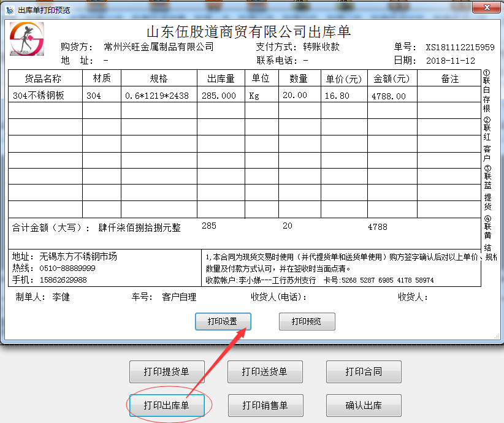Click the company logo image
The width and height of the screenshot is (504, 423).
pos(27,39)
